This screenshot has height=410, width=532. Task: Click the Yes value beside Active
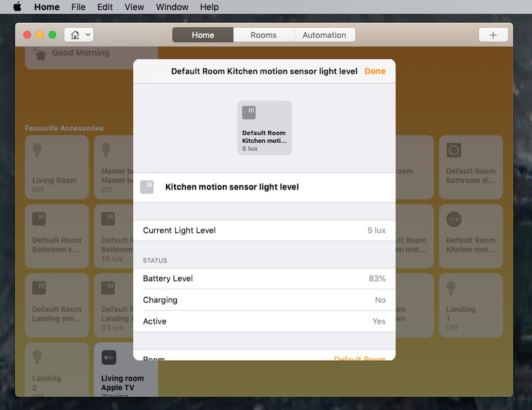tap(379, 322)
